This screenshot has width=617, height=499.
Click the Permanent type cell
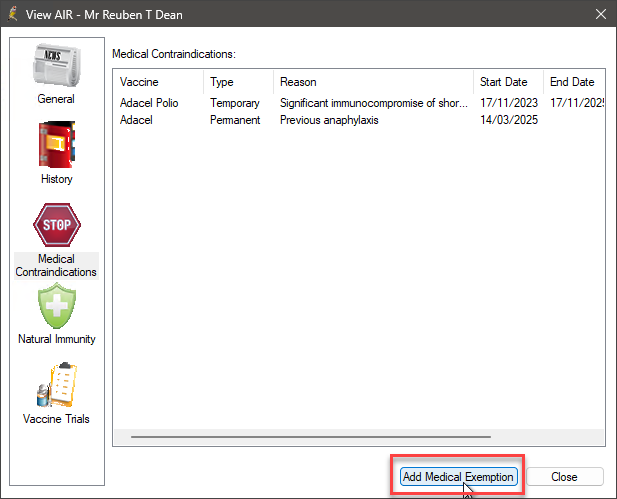pos(235,120)
